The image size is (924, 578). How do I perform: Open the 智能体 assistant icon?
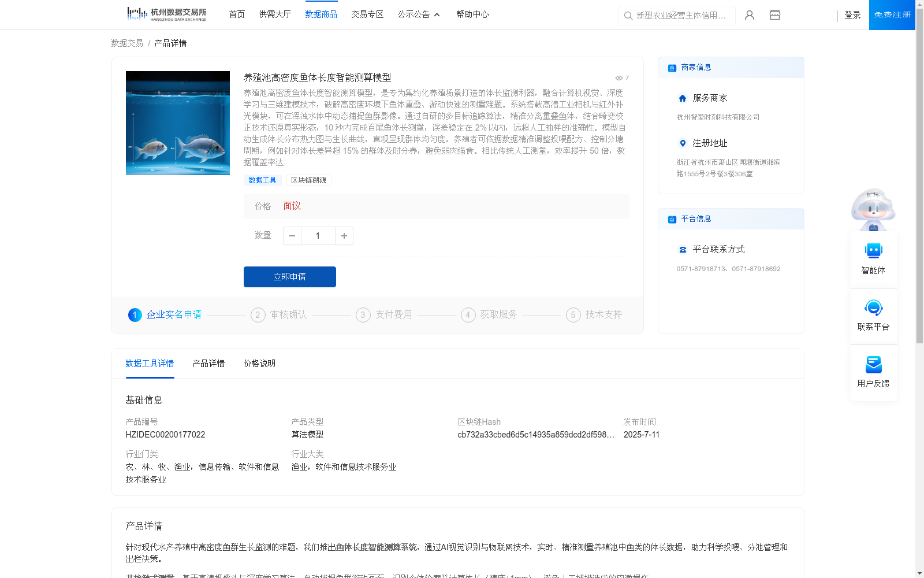[x=873, y=251]
